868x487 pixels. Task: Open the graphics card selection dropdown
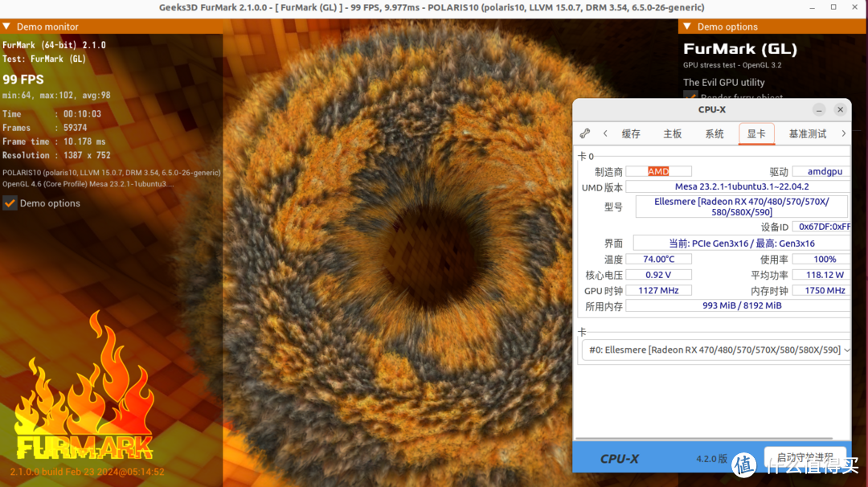[x=715, y=350]
